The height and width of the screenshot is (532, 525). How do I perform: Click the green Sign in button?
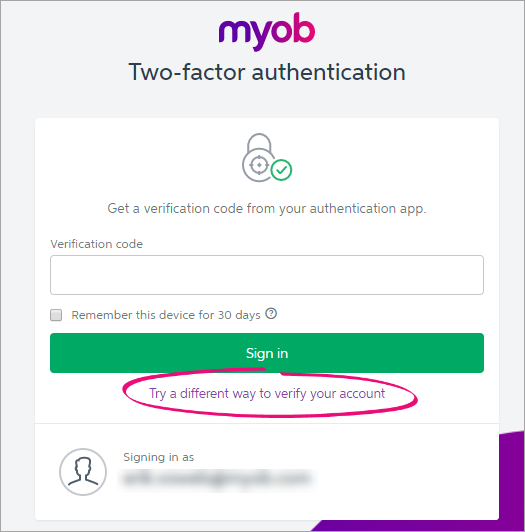[267, 353]
